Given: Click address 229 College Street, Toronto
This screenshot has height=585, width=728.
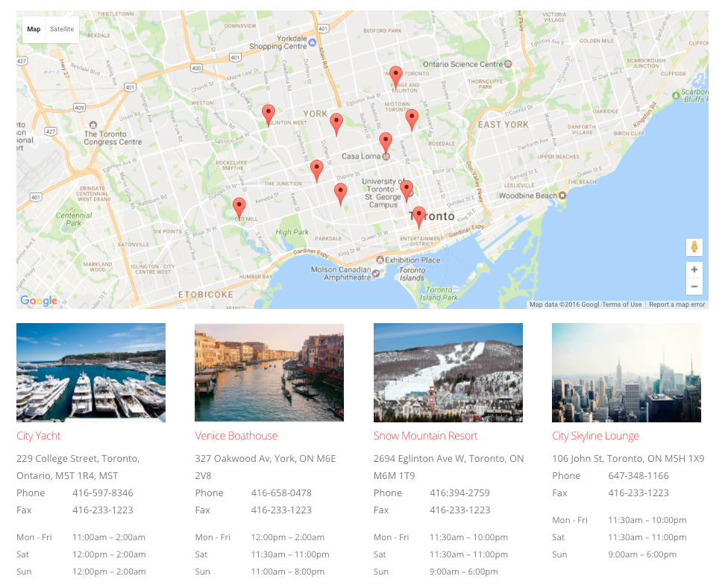Looking at the screenshot, I should pos(78,467).
